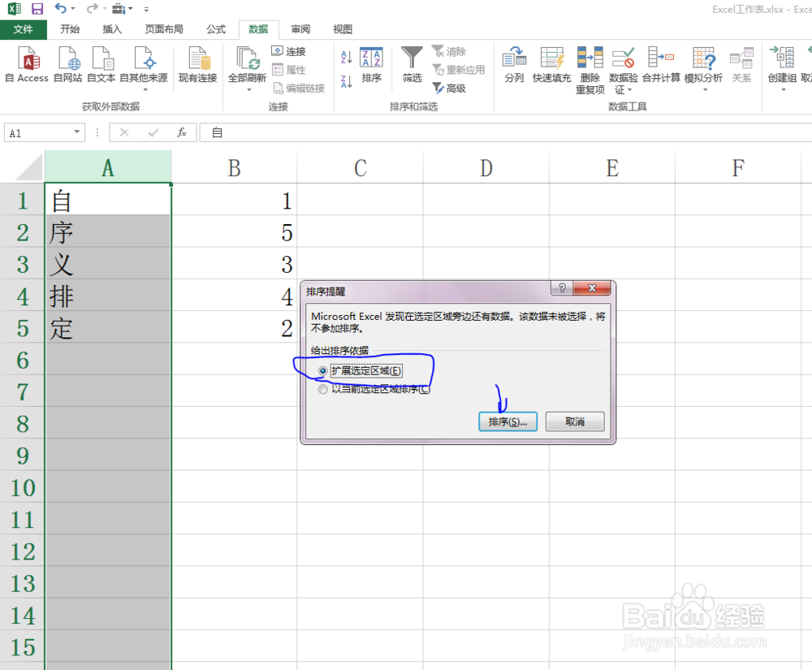The width and height of the screenshot is (812, 670).
Task: Click cell A4 containing 排
Action: point(108,296)
